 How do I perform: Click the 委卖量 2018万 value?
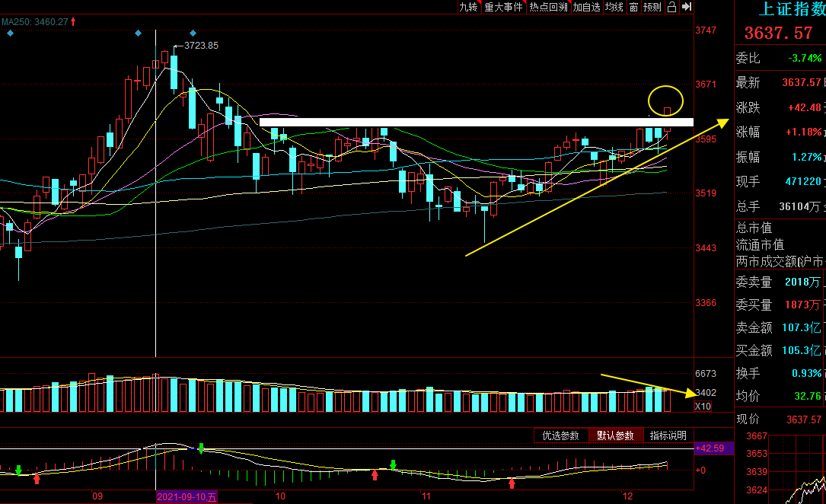click(x=803, y=282)
